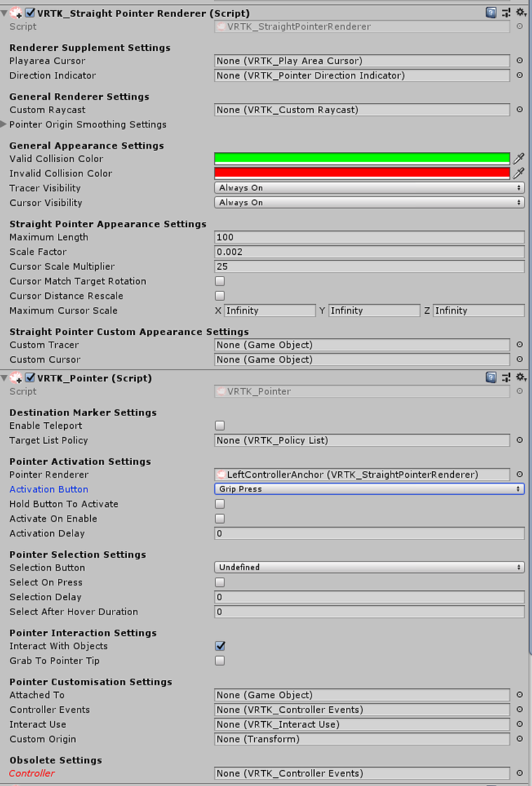This screenshot has width=532, height=786.
Task: Open Cursor Visibility dropdown
Action: click(369, 203)
